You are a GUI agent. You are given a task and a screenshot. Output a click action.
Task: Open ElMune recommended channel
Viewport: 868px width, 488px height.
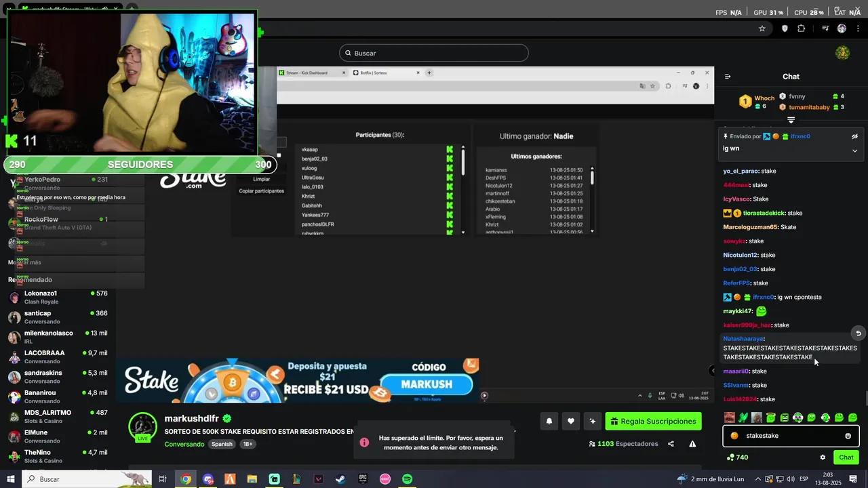pyautogui.click(x=58, y=436)
